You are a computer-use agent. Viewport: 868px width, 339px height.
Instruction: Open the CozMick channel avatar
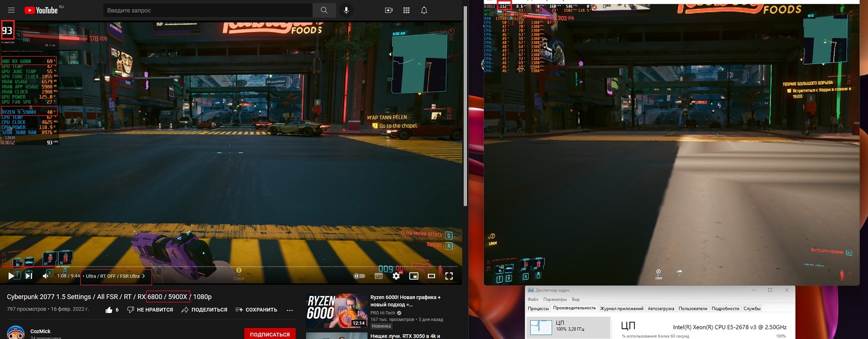[16, 332]
